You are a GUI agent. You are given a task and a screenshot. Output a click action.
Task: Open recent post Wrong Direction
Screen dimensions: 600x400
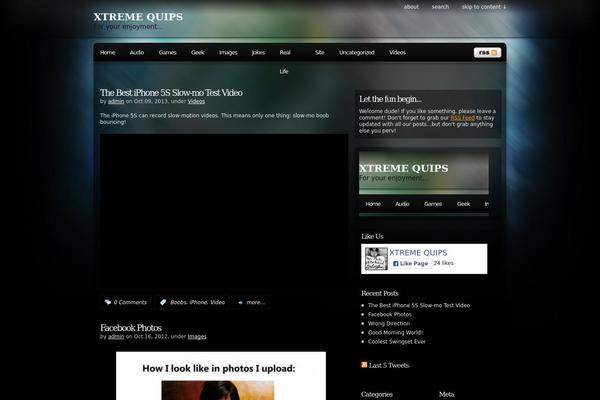(x=389, y=323)
